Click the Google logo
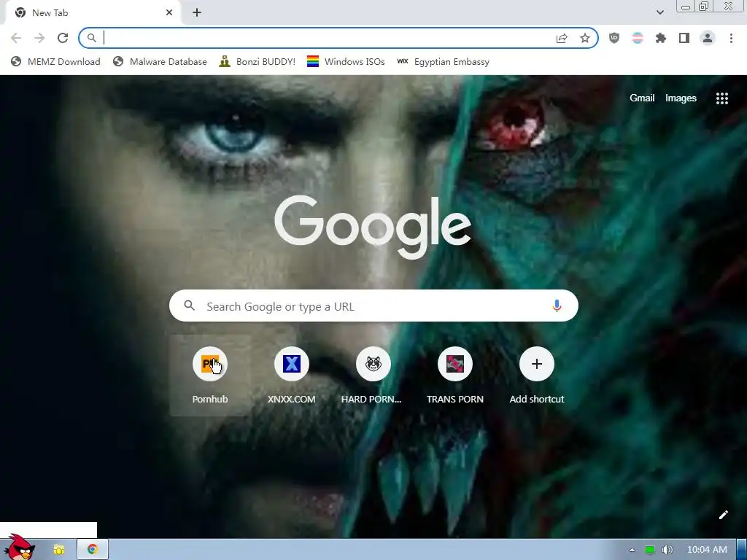Image resolution: width=747 pixels, height=560 pixels. (x=373, y=227)
